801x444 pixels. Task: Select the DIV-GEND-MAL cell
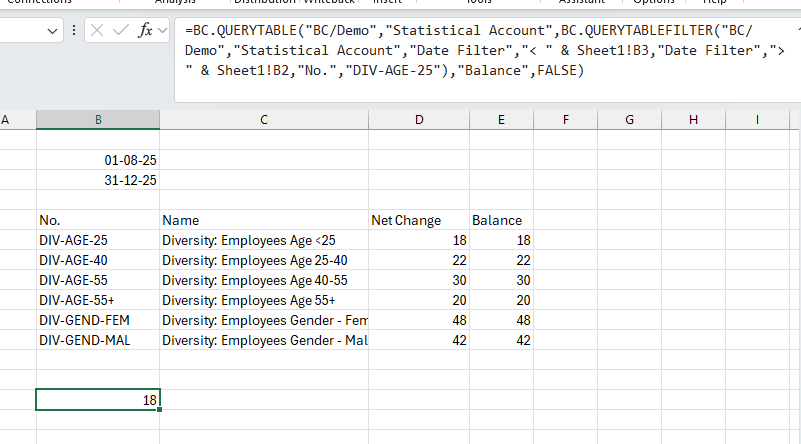coord(98,340)
